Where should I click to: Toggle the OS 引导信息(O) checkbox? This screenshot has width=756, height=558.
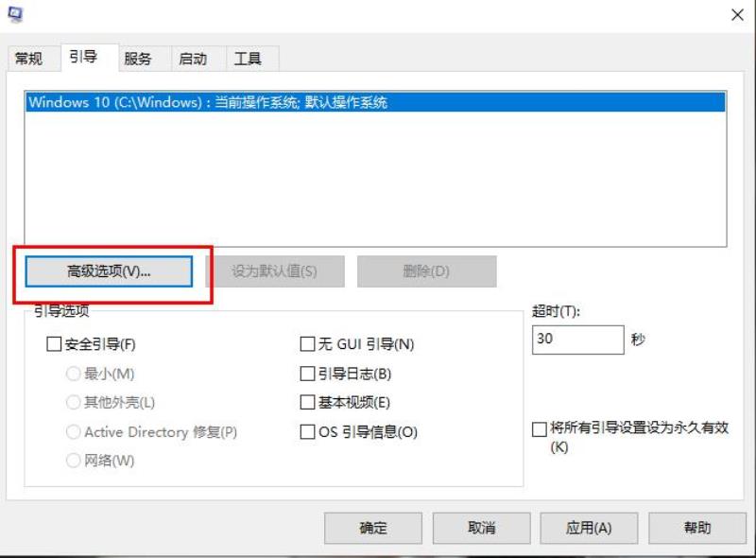[x=307, y=431]
